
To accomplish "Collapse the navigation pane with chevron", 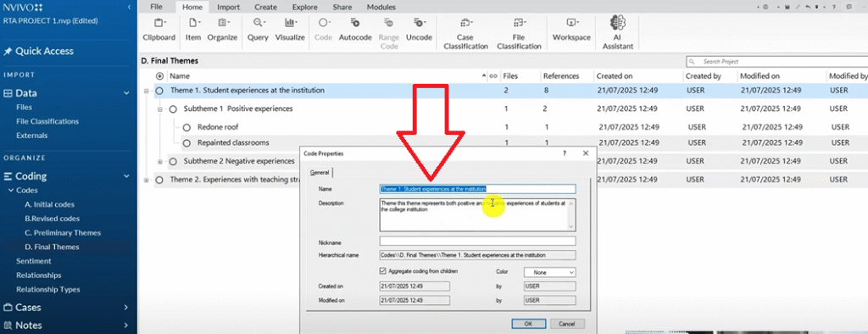I will coord(129,7).
